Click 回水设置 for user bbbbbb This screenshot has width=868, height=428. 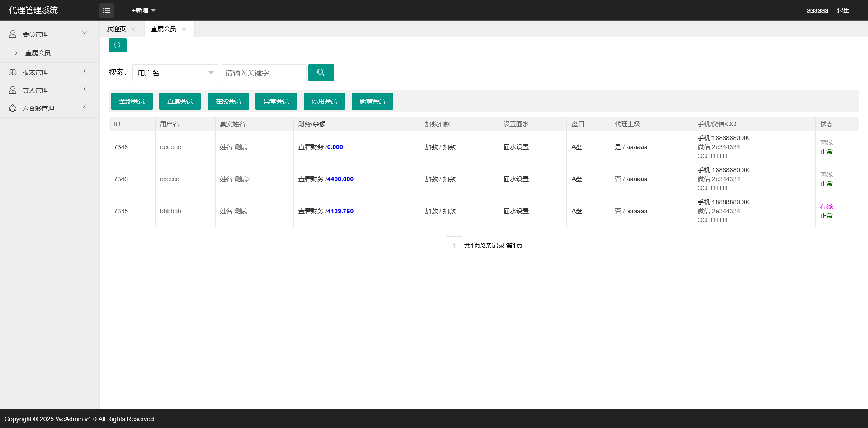tap(516, 212)
